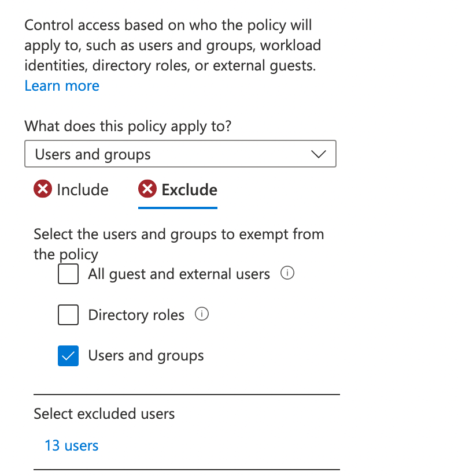Click the info icon beside All guest and external users
The width and height of the screenshot is (458, 476).
[x=287, y=273]
